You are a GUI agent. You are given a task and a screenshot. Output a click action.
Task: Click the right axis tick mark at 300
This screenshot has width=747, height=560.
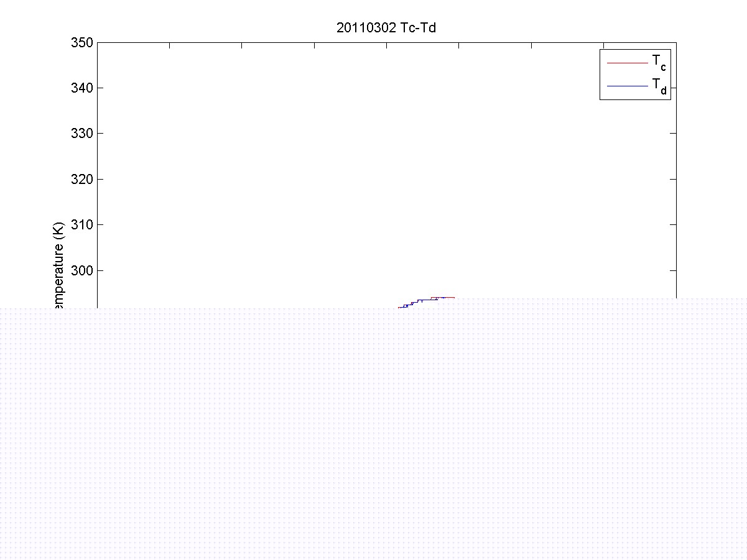click(673, 270)
